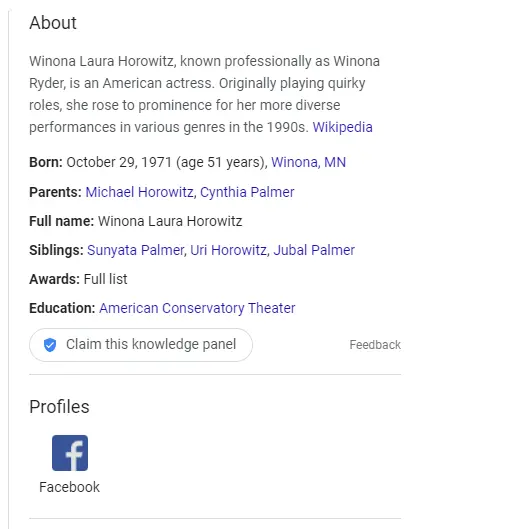
Task: Open the Awards Full list
Action: click(x=105, y=279)
